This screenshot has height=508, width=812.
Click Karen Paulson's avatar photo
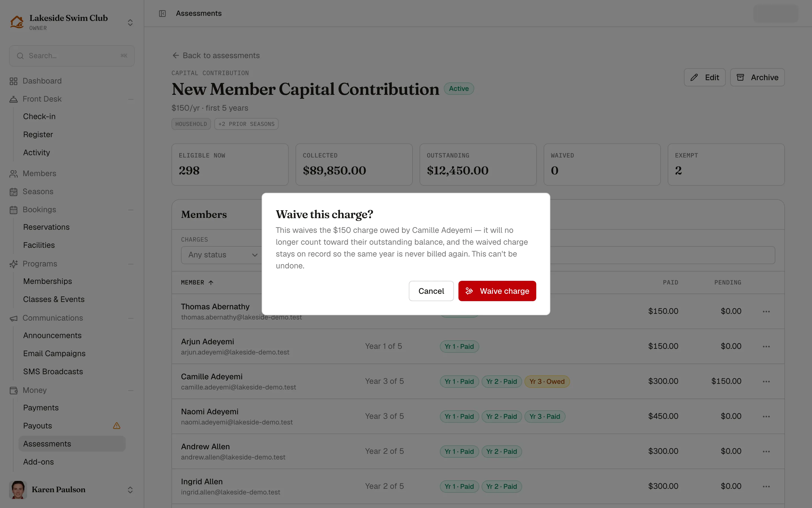pos(18,490)
